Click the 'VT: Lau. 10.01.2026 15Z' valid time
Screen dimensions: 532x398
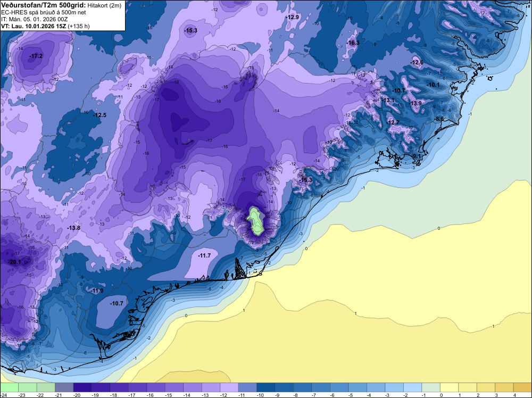point(34,26)
